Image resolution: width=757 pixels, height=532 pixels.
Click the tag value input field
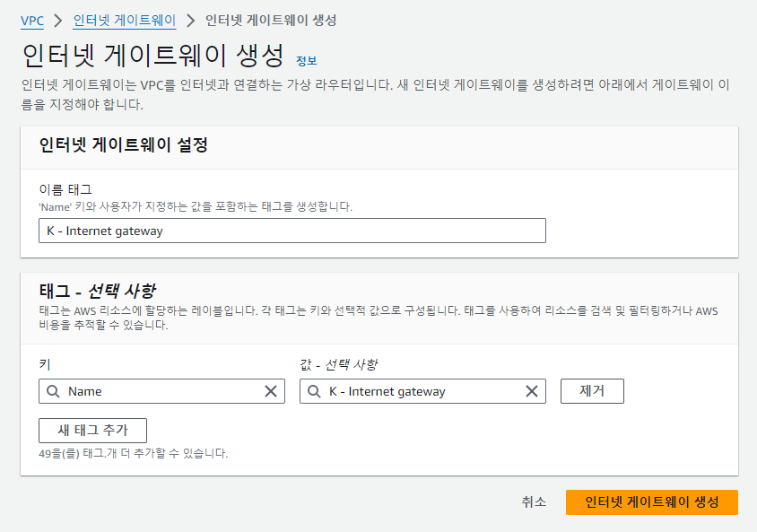click(x=413, y=391)
